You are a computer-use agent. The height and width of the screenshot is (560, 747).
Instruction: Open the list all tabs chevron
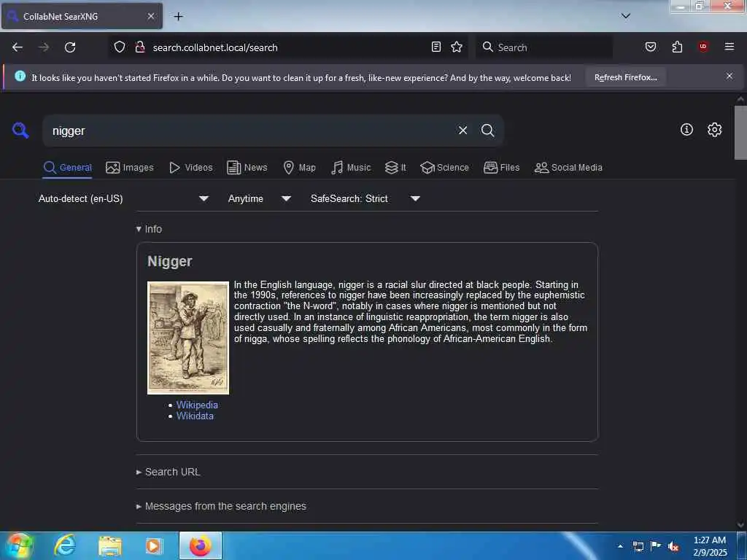coord(626,16)
